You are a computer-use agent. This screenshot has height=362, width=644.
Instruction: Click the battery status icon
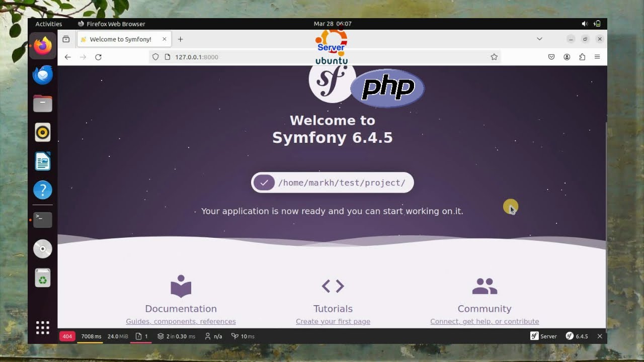[597, 24]
